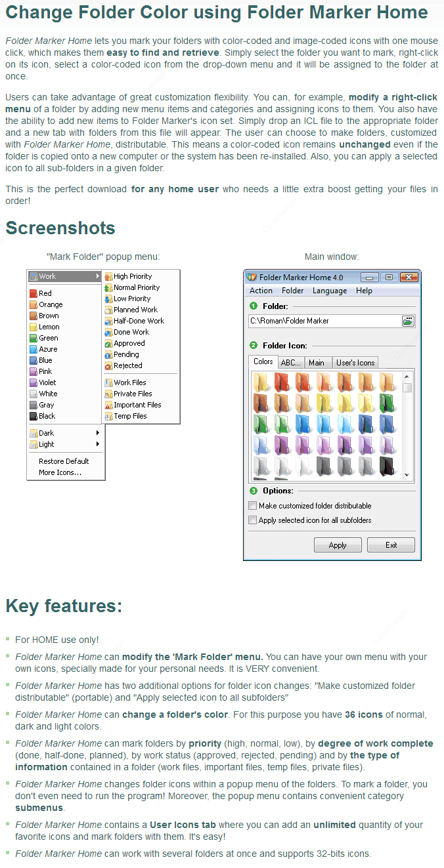Expand the Work submenu entry
Screen dimensions: 444x868
(x=65, y=276)
